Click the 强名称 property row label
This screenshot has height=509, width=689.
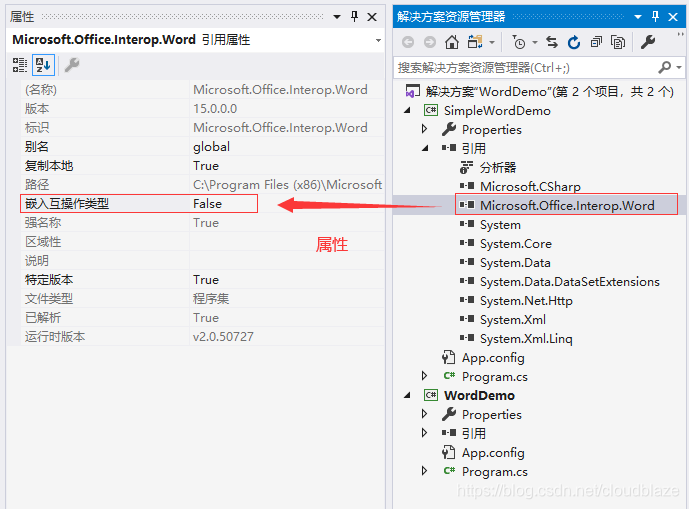(x=43, y=223)
